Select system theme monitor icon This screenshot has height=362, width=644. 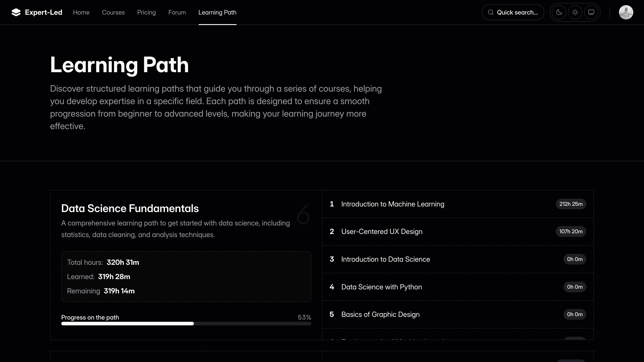coord(591,12)
